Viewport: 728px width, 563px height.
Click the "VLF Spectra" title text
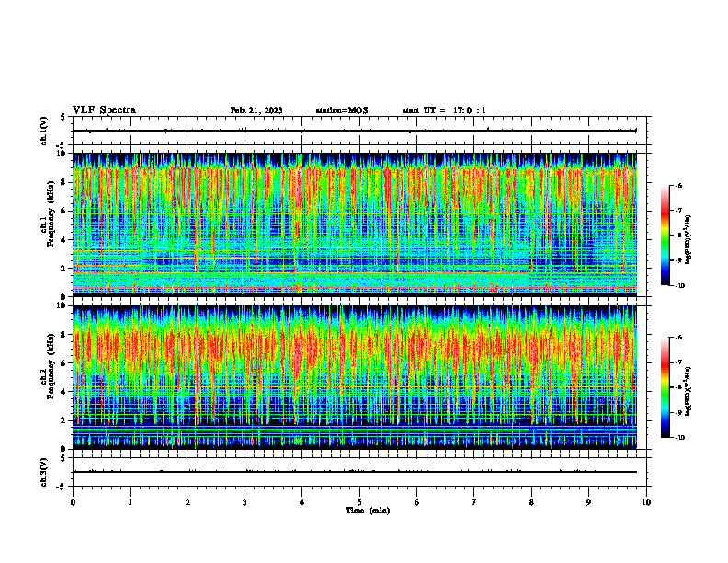click(x=104, y=110)
